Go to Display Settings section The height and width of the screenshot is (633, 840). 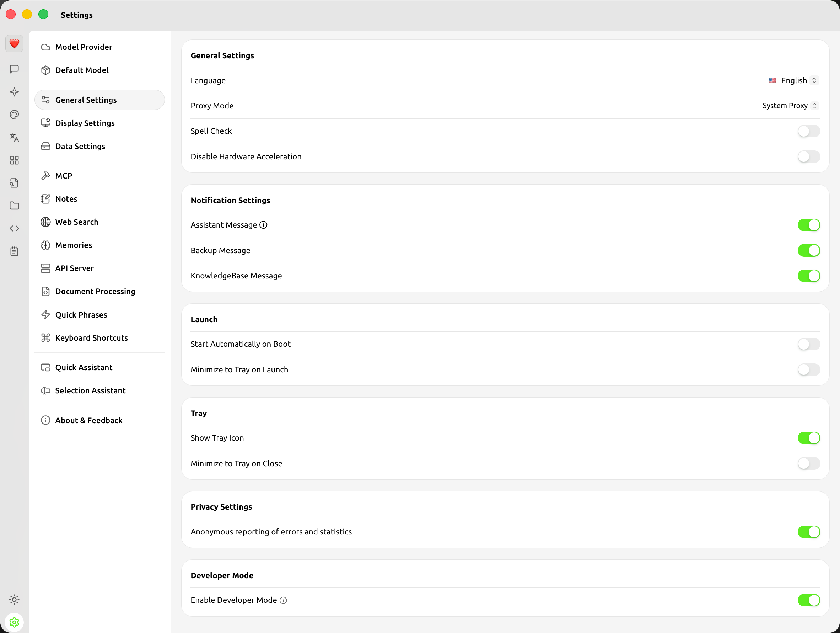point(85,123)
